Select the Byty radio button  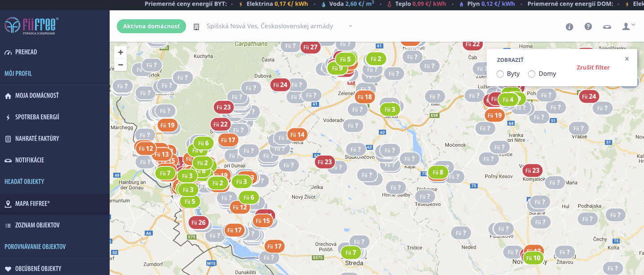click(500, 74)
